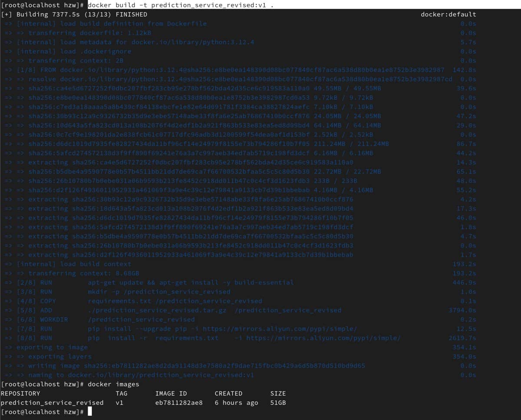Click the terminal cursor at the last prompt
This screenshot has height=420, width=521.
(x=90, y=412)
